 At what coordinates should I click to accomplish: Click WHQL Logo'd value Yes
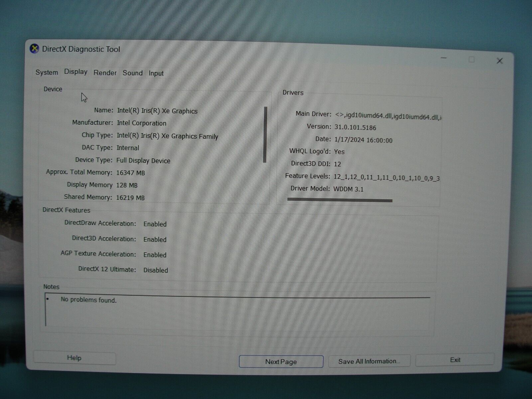[339, 152]
